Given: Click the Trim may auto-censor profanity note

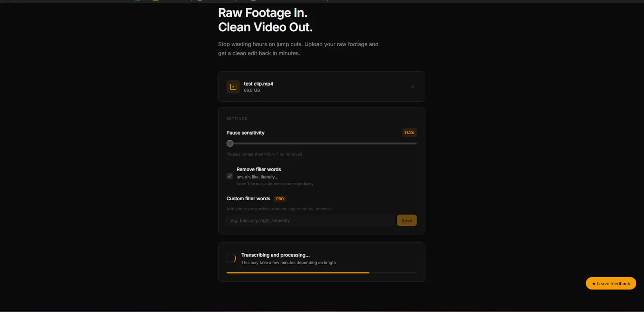Looking at the screenshot, I should (x=275, y=184).
